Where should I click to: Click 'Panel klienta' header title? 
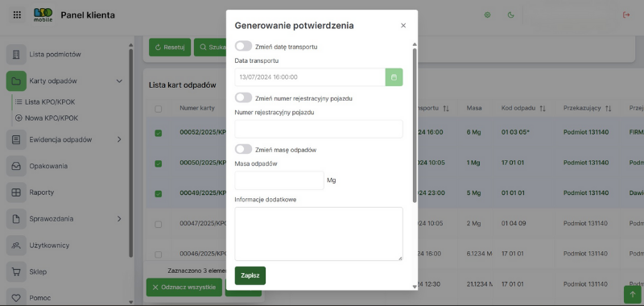[x=88, y=15]
